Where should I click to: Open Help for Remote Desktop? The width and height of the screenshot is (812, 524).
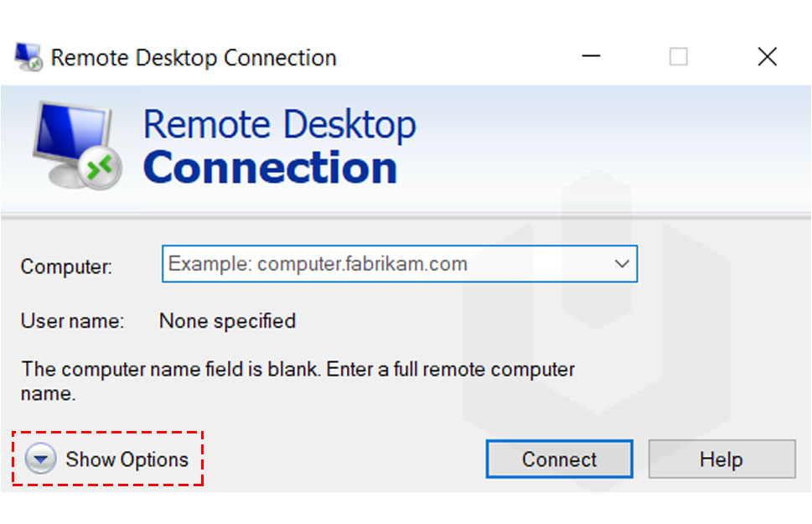pos(721,459)
